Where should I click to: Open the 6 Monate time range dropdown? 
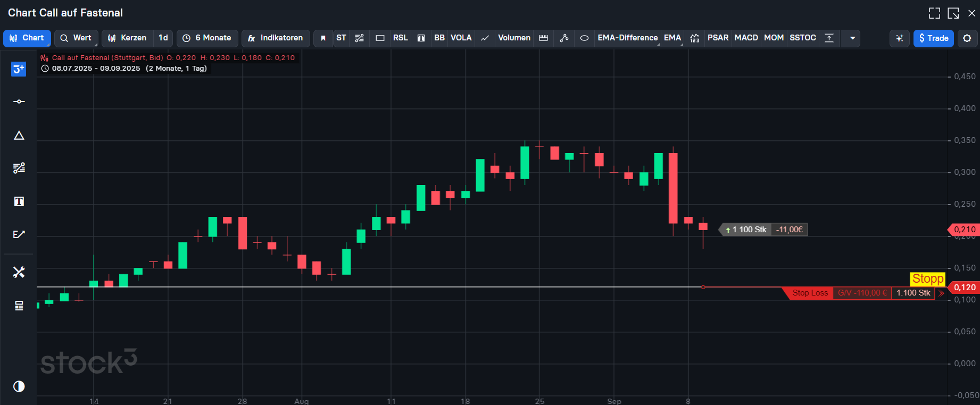click(x=207, y=38)
